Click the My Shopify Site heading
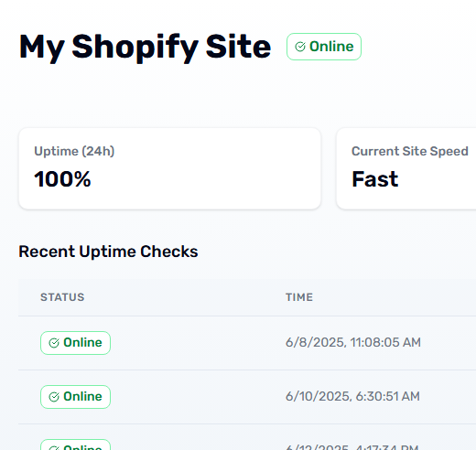 (145, 48)
